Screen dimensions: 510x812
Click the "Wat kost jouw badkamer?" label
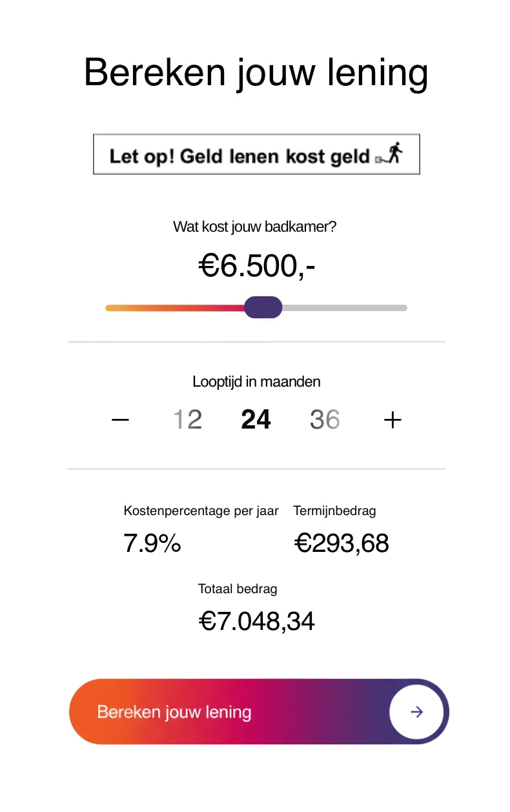[254, 227]
